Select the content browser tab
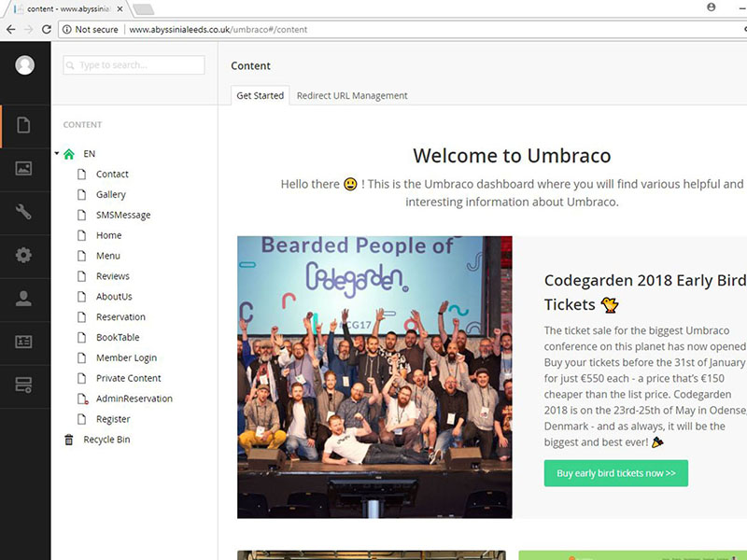Screen dimensions: 747x560 [64, 9]
